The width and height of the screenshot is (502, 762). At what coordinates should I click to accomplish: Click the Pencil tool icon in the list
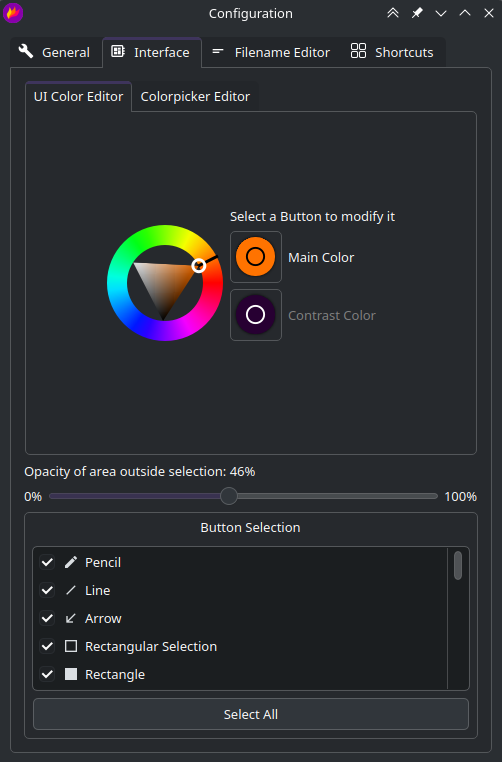[71, 562]
